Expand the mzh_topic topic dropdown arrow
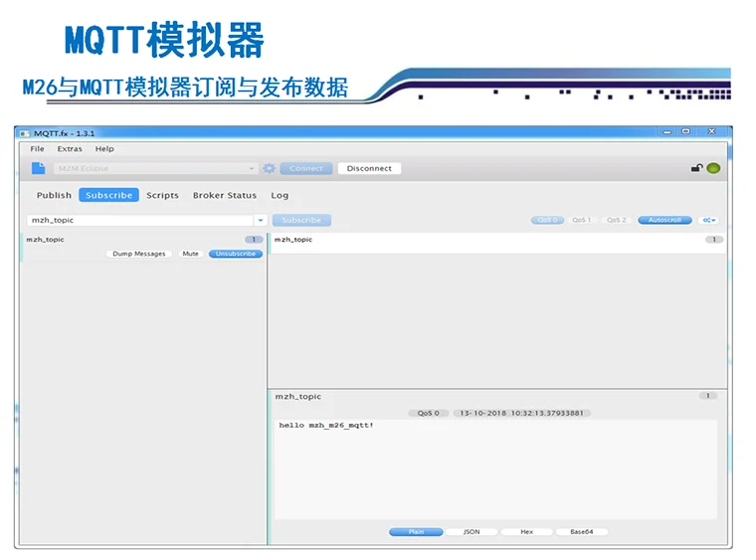The image size is (756, 560). (261, 220)
